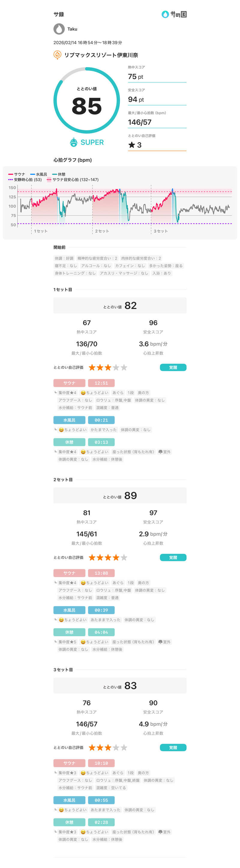Switch to the 2セット目 section
Image resolution: width=240 pixels, height=868 pixels.
62,479
